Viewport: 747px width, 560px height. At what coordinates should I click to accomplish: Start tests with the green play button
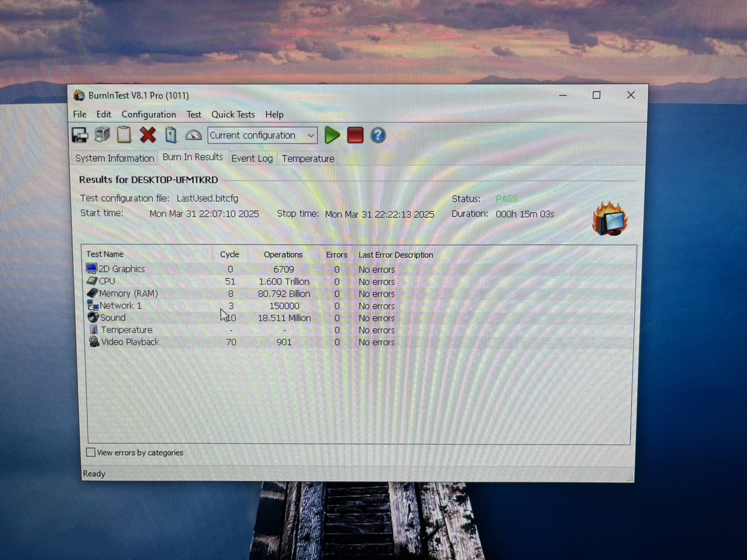coord(332,135)
